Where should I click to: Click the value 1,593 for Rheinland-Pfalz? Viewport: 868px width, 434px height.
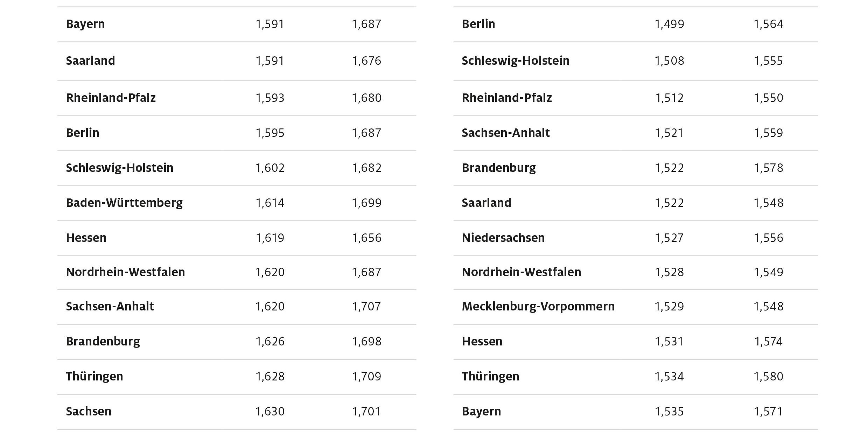click(x=270, y=98)
